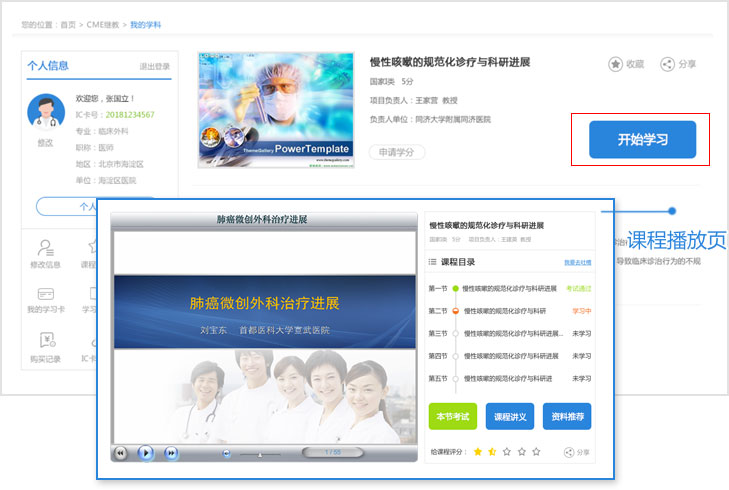Open the 第二节 course title row
The image size is (729, 490).
pos(505,311)
